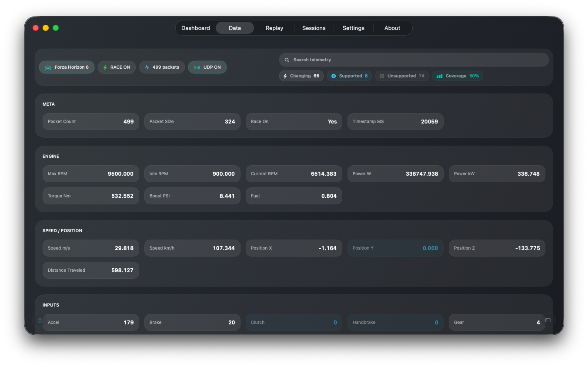Click the Fuel 0.804 card
The width and height of the screenshot is (588, 367).
coord(294,196)
